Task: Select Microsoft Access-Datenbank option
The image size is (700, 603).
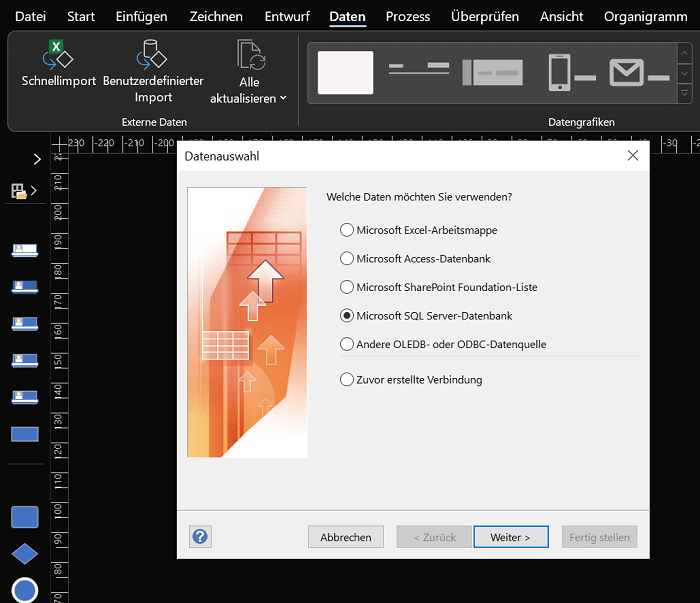Action: [415, 258]
